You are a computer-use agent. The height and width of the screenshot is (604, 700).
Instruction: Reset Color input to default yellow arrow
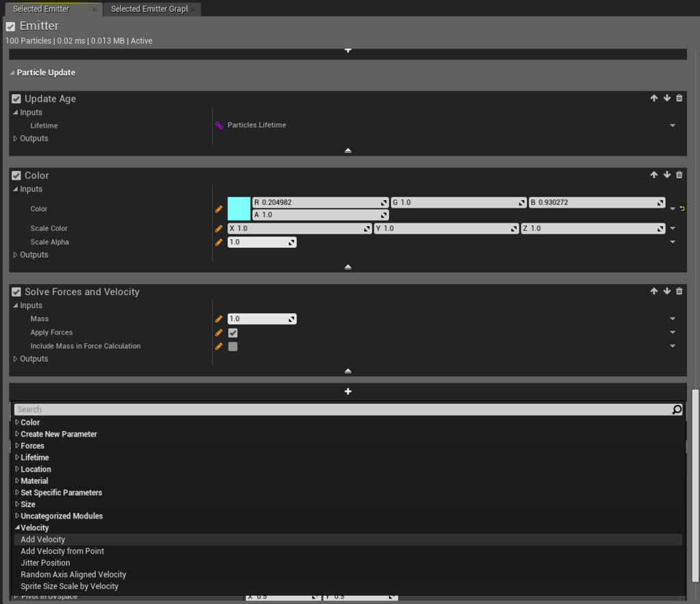pyautogui.click(x=682, y=208)
